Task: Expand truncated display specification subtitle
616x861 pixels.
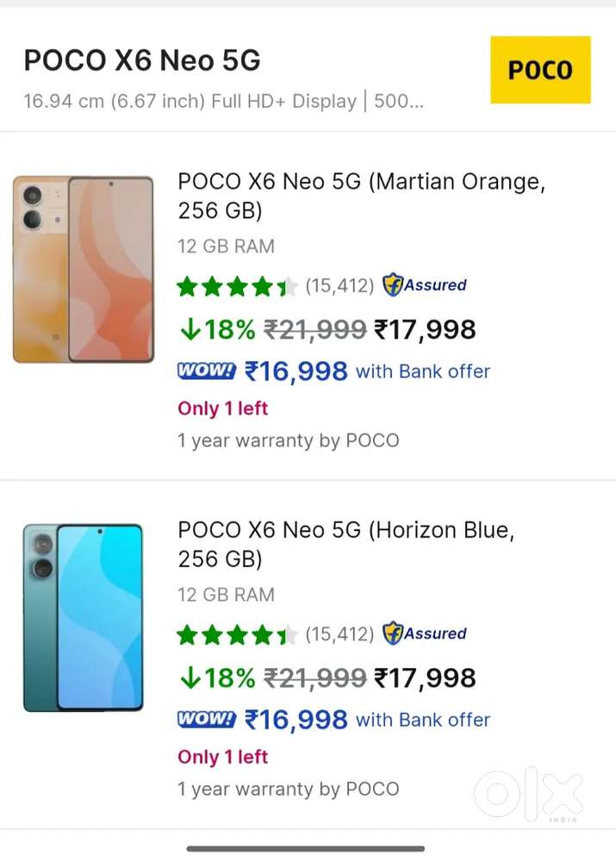Action: pyautogui.click(x=224, y=101)
